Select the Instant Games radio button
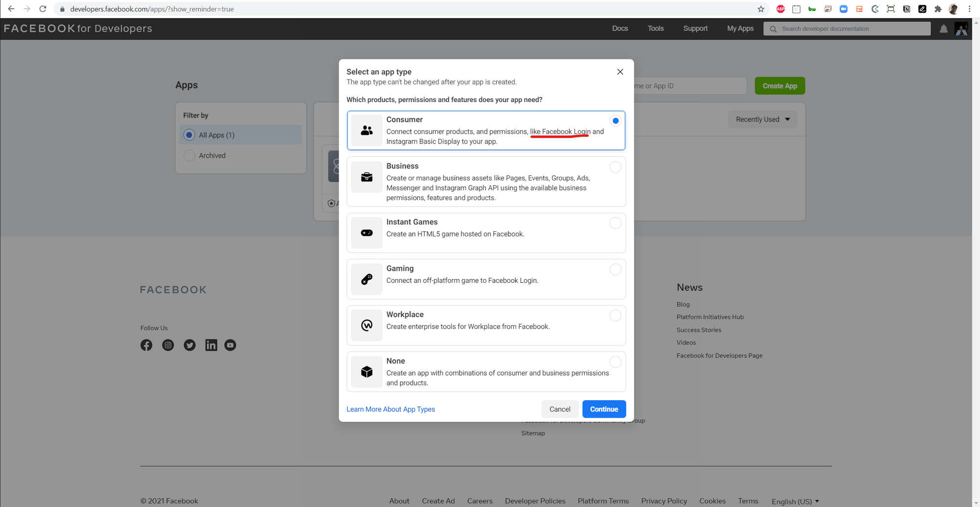Screen dimensions: 980x507 (615, 223)
